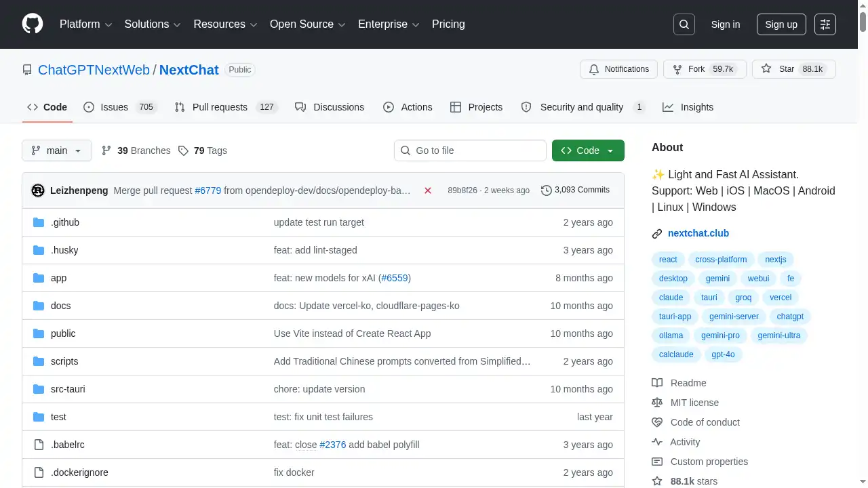
Task: Select the gemini-ultra topic tag
Action: pyautogui.click(x=779, y=335)
